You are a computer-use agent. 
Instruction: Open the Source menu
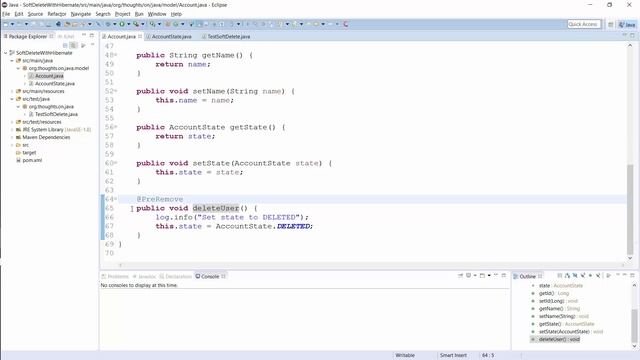click(x=35, y=14)
